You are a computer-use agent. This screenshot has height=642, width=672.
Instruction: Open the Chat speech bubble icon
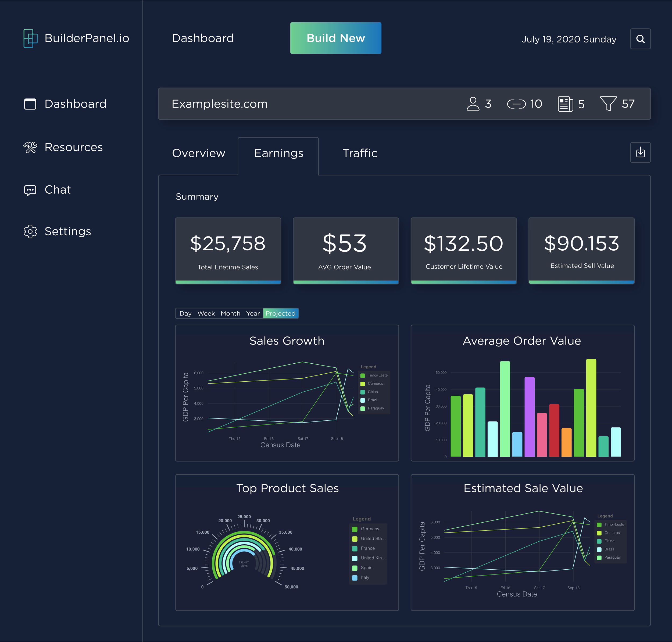(30, 190)
